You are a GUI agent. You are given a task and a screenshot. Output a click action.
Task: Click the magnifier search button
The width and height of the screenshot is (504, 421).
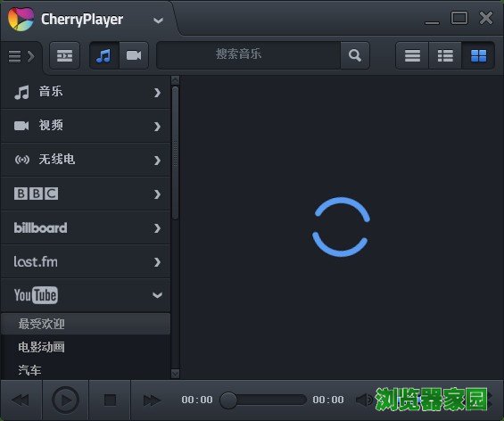(355, 55)
